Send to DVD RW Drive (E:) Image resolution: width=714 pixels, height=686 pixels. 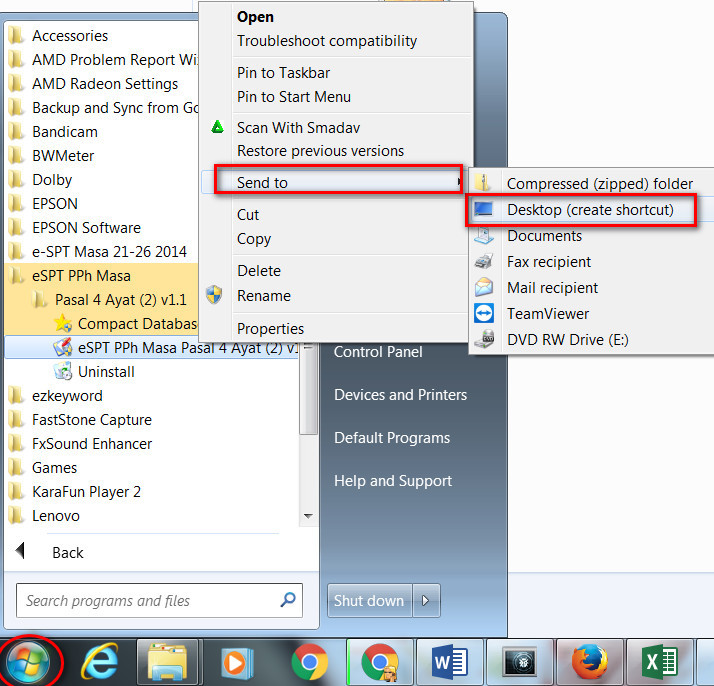[567, 340]
